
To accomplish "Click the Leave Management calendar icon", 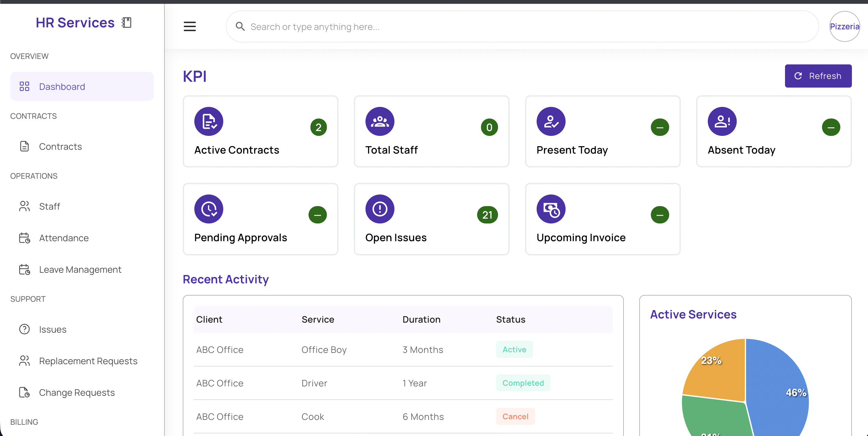I will pyautogui.click(x=24, y=270).
